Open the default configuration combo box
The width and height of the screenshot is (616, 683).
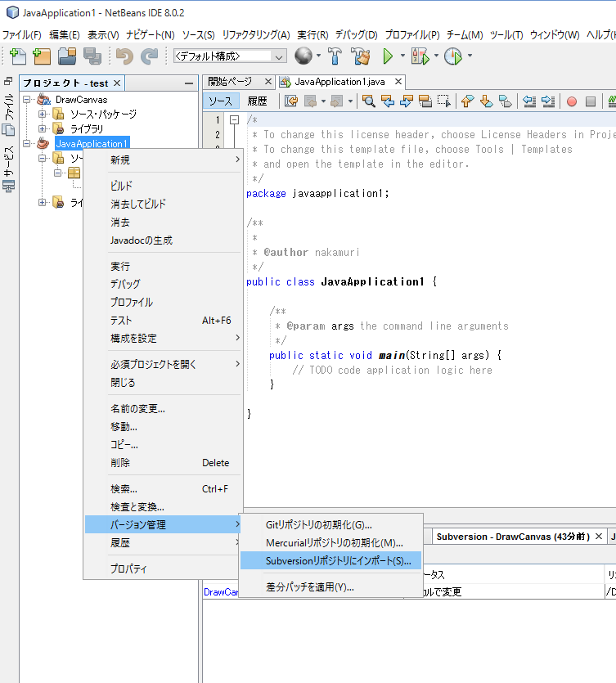pos(230,56)
